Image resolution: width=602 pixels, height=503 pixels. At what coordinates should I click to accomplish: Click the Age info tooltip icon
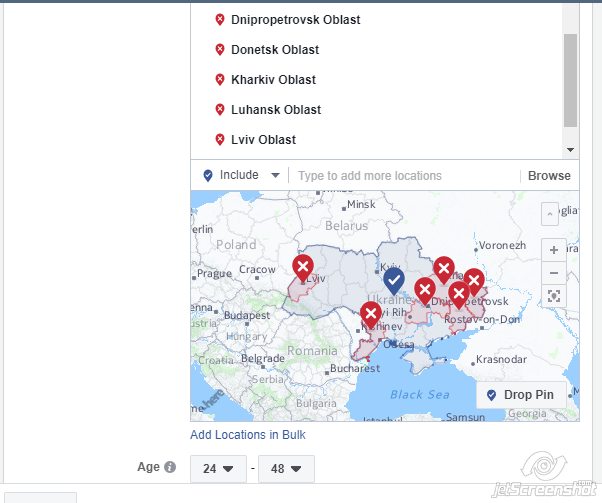pos(170,467)
